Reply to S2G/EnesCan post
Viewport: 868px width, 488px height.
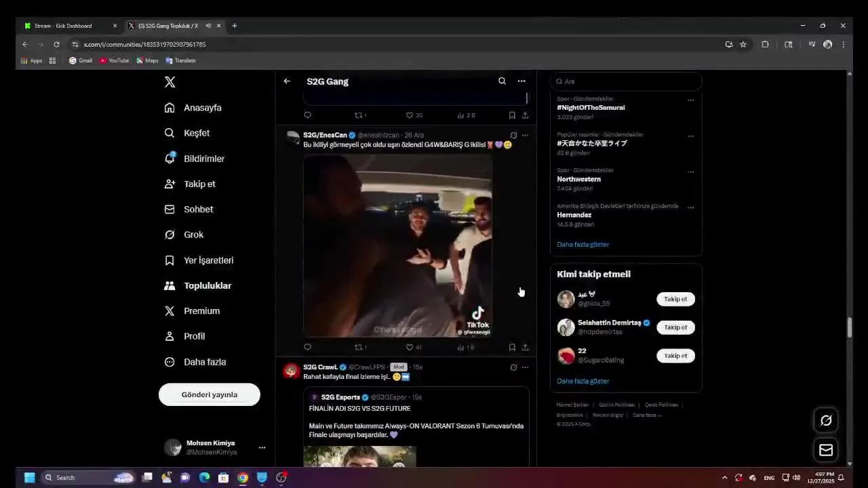[307, 347]
